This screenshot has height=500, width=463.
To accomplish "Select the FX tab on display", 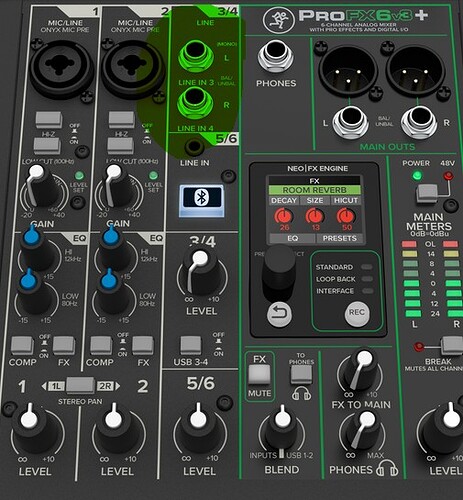I will [314, 181].
